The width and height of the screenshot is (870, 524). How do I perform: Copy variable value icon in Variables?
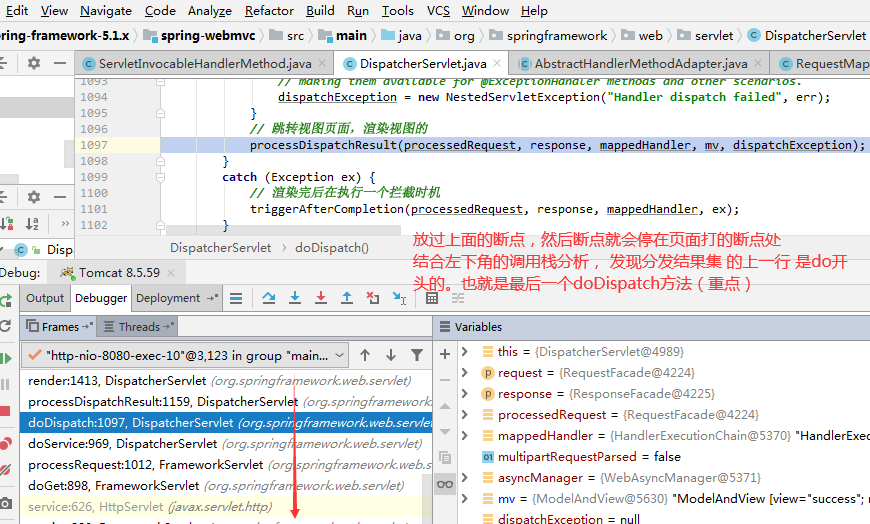click(444, 457)
